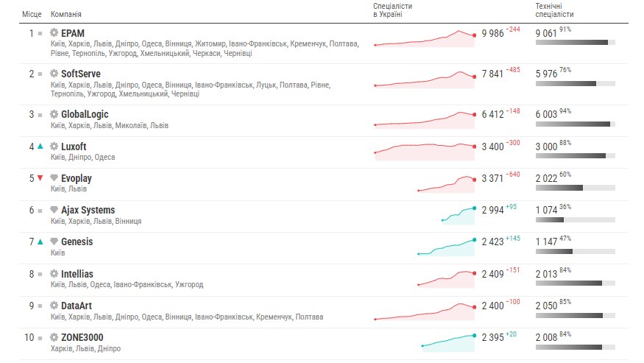Image resolution: width=644 pixels, height=363 pixels.
Task: Click the Ajax Systems growth sparkline chart
Action: tap(459, 216)
